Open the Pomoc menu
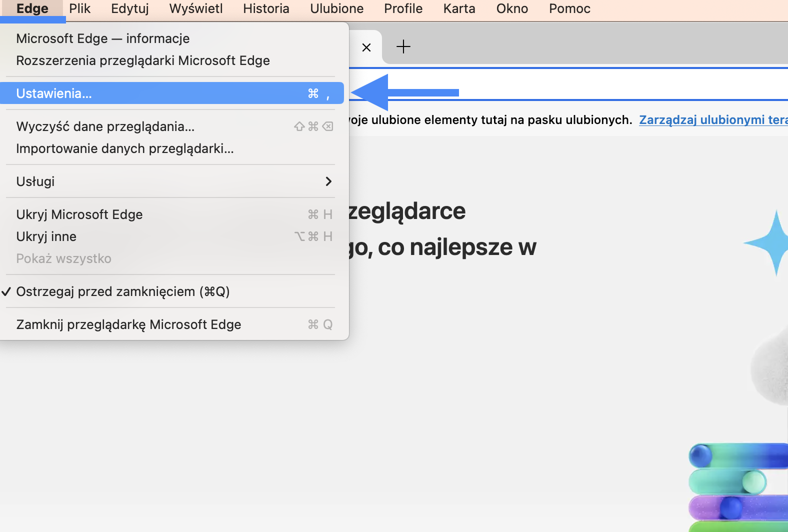 coord(570,9)
